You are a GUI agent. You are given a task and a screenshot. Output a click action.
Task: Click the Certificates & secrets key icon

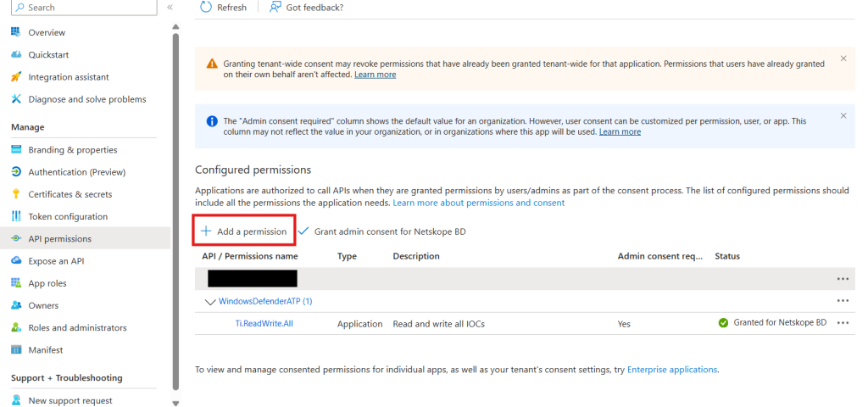[x=16, y=194]
